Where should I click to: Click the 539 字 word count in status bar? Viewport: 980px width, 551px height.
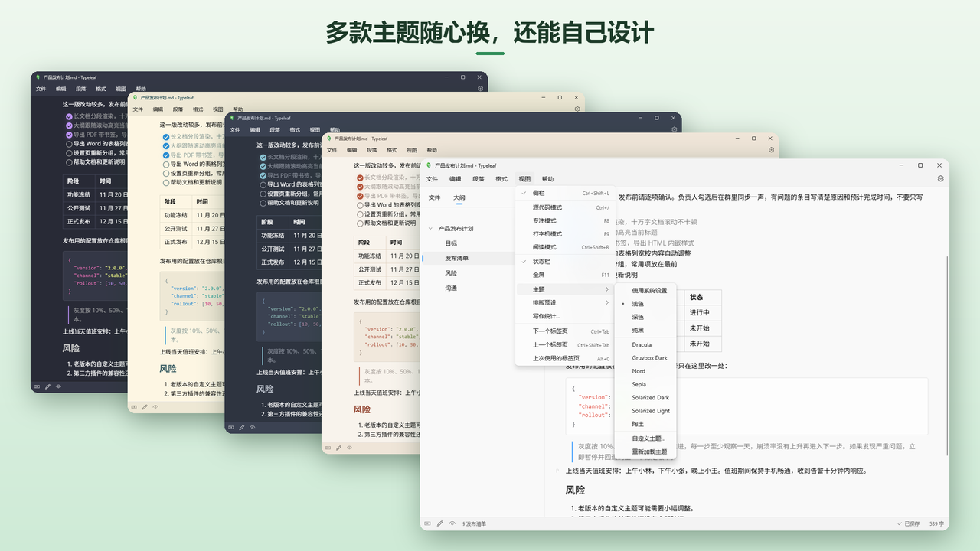point(936,523)
